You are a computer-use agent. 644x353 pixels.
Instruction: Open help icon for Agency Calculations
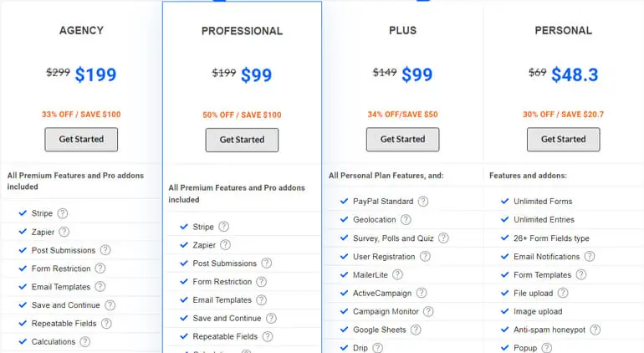tap(85, 341)
